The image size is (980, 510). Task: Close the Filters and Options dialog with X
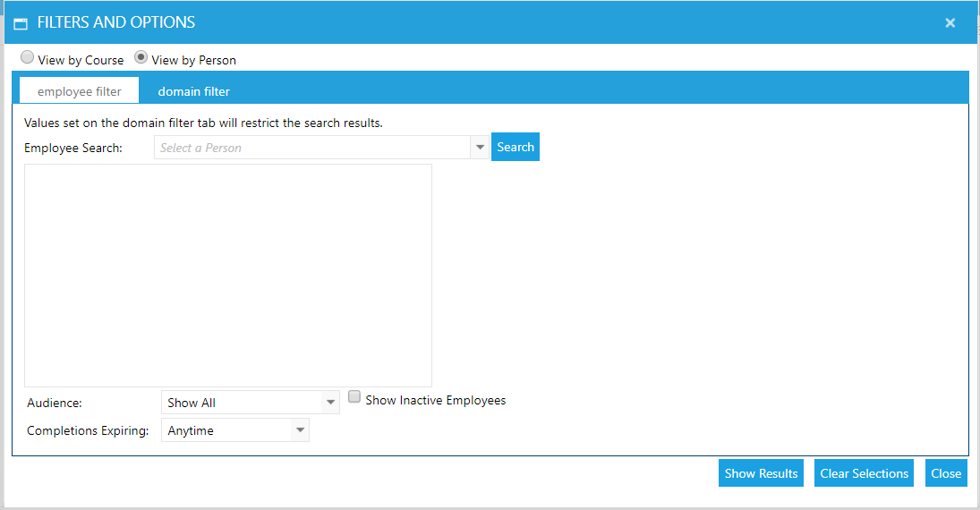tap(950, 23)
